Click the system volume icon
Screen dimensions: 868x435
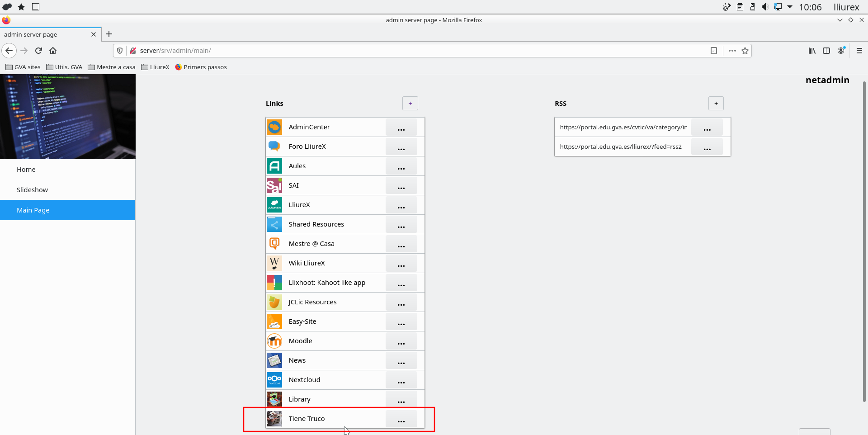point(764,7)
